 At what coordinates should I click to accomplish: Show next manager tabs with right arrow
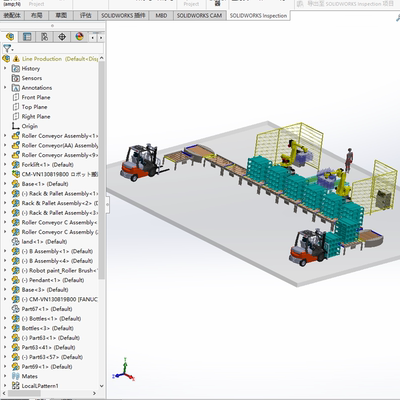101,38
